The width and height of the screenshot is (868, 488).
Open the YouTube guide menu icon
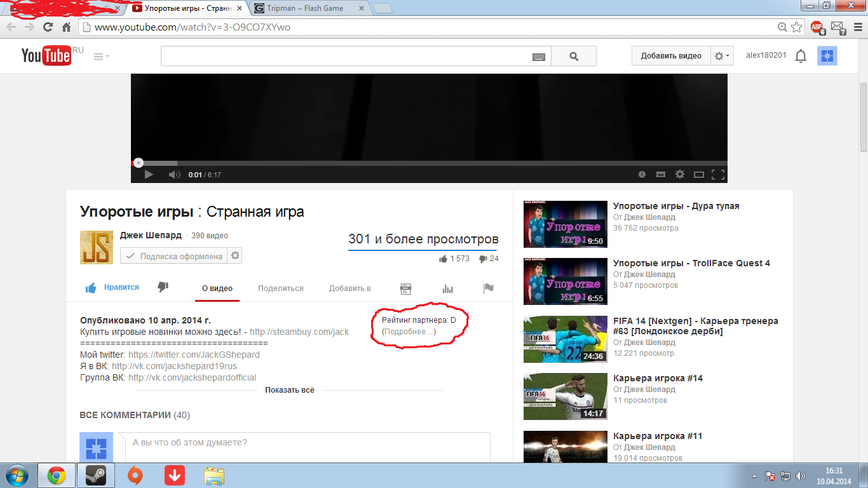click(x=101, y=57)
